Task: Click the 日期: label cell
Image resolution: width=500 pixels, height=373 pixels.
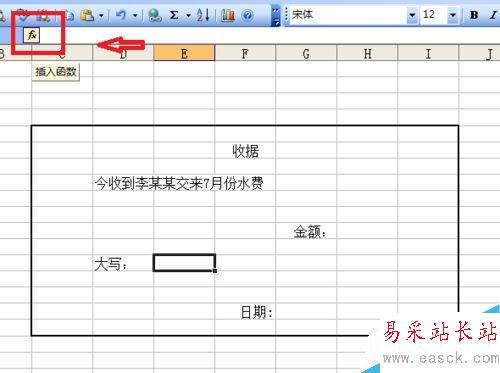Action: pyautogui.click(x=257, y=312)
